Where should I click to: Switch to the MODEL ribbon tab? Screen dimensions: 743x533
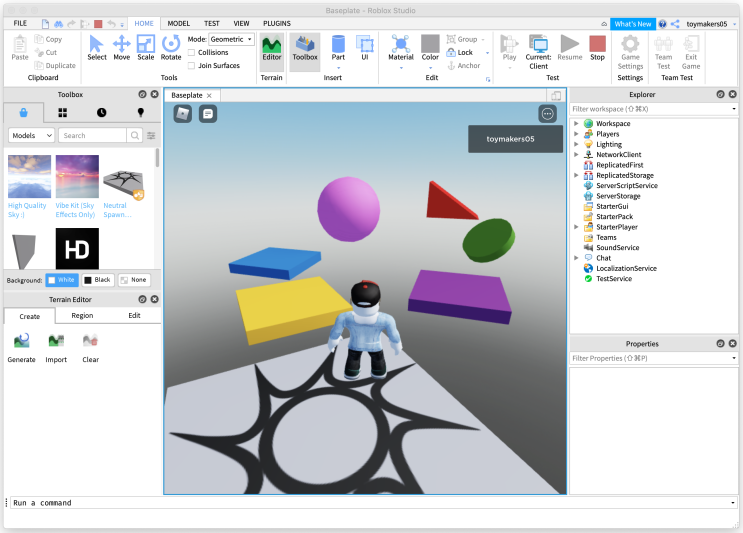(x=179, y=23)
